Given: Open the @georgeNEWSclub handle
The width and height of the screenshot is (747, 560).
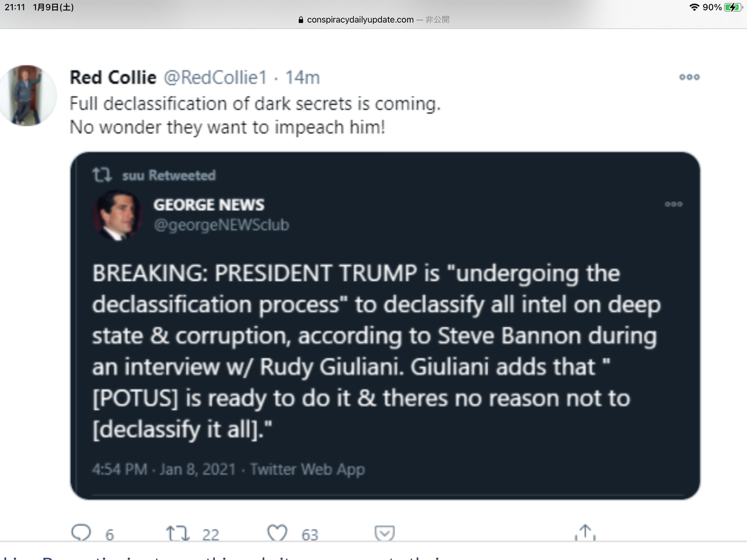Looking at the screenshot, I should click(x=221, y=225).
